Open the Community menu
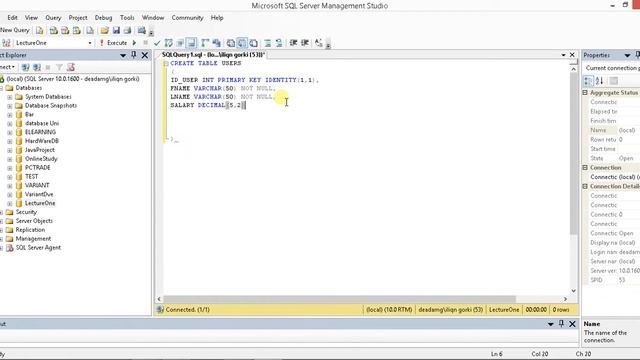This screenshot has width=640, height=360. (x=187, y=18)
